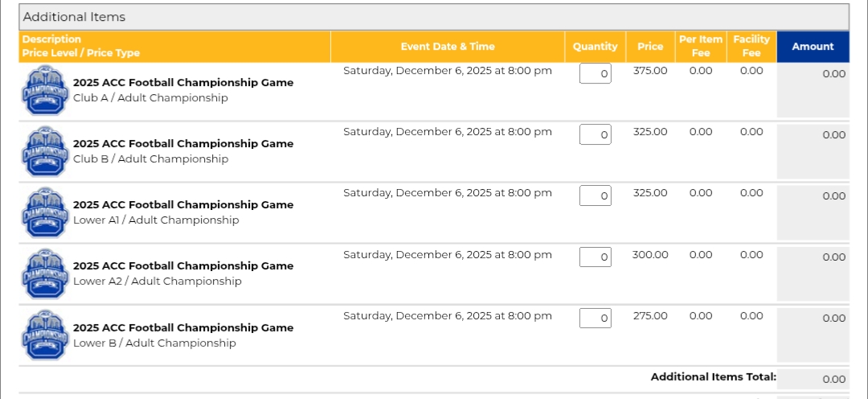Click the Club A amount cell
This screenshot has height=399, width=868.
click(x=813, y=90)
